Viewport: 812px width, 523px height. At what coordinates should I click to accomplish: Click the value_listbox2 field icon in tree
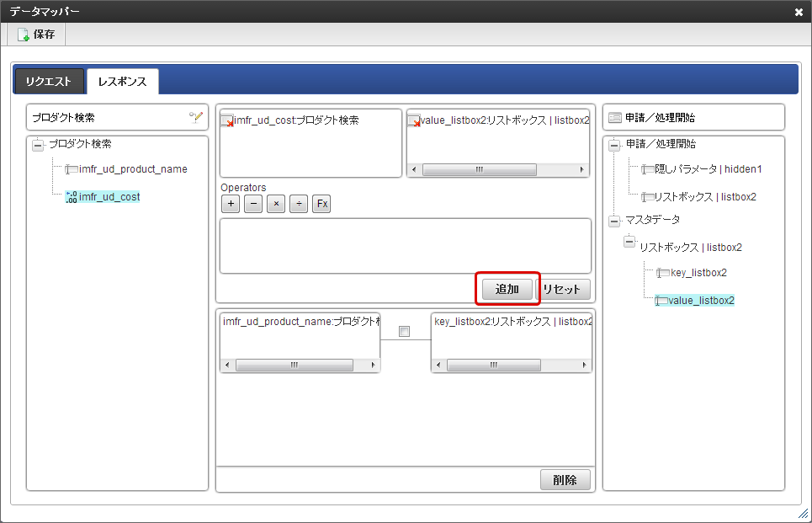(x=661, y=301)
